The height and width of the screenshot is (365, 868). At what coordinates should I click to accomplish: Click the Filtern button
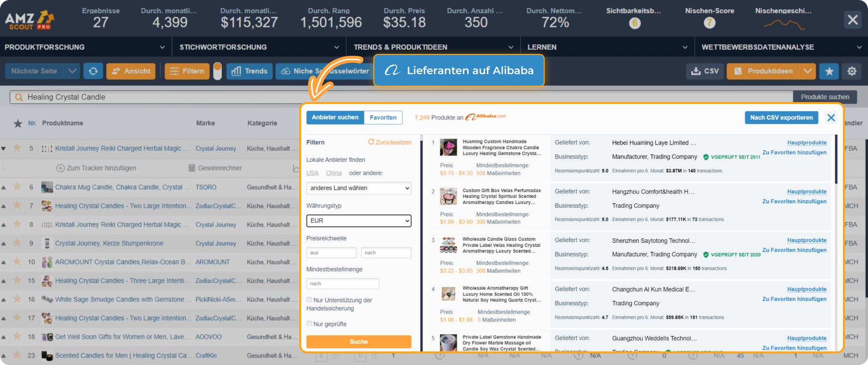(x=187, y=71)
